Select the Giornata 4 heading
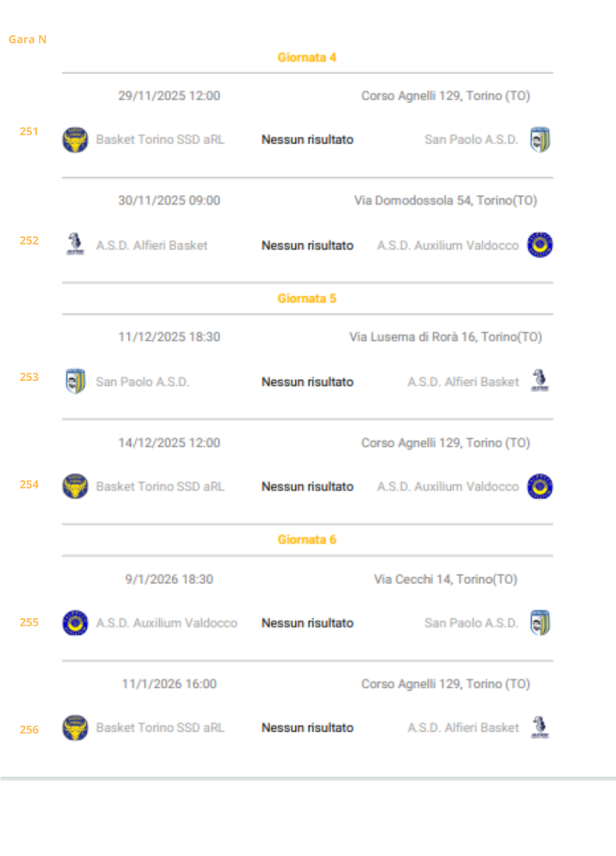Image resolution: width=616 pixels, height=856 pixels. (x=307, y=57)
